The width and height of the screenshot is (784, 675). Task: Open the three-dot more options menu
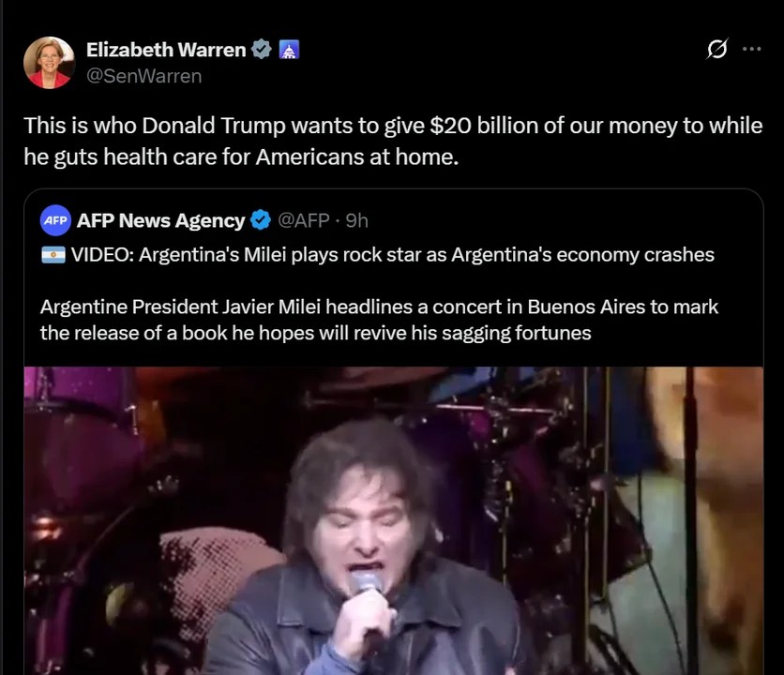pyautogui.click(x=751, y=49)
